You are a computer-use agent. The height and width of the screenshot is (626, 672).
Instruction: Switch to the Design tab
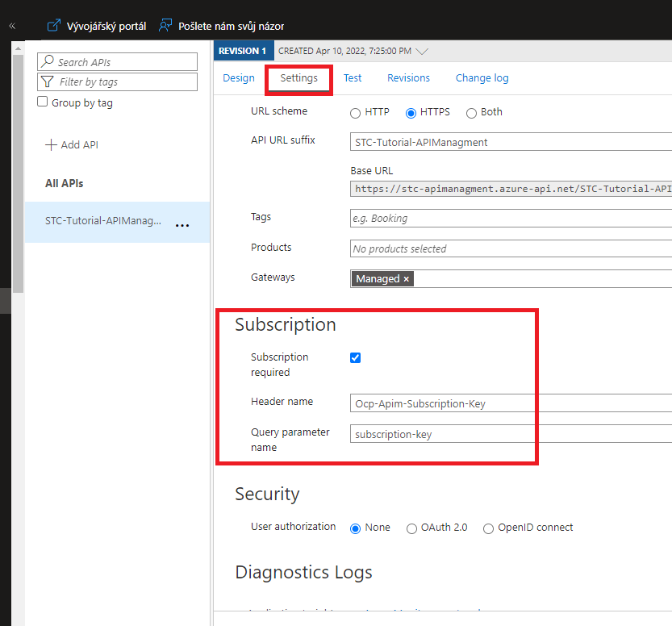(238, 78)
